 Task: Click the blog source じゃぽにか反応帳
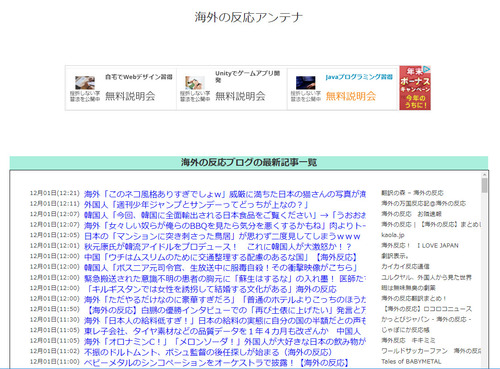tap(405, 330)
